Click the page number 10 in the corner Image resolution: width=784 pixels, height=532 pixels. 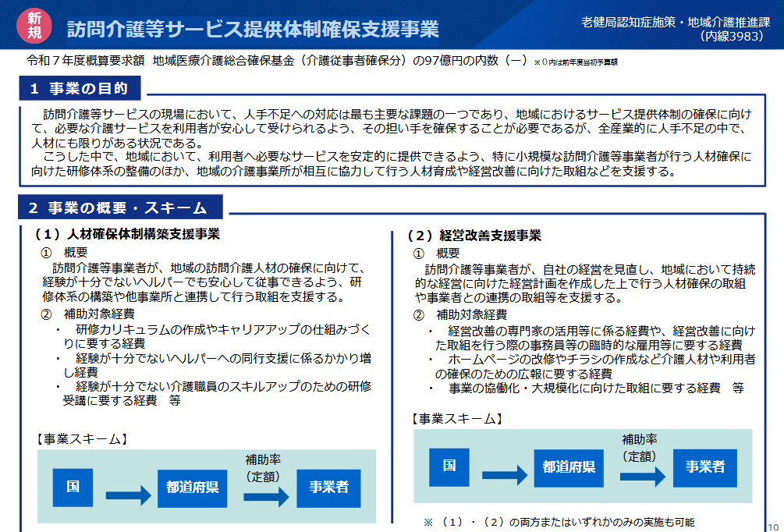pyautogui.click(x=774, y=526)
